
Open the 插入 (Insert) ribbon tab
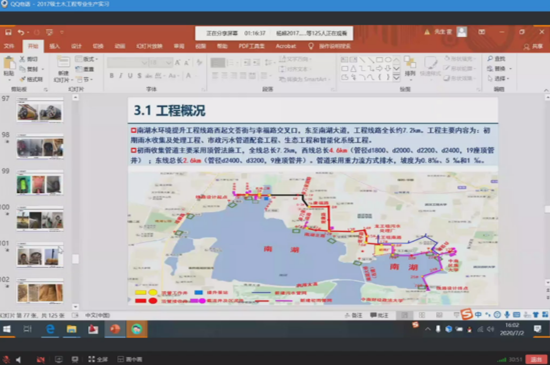pos(54,46)
